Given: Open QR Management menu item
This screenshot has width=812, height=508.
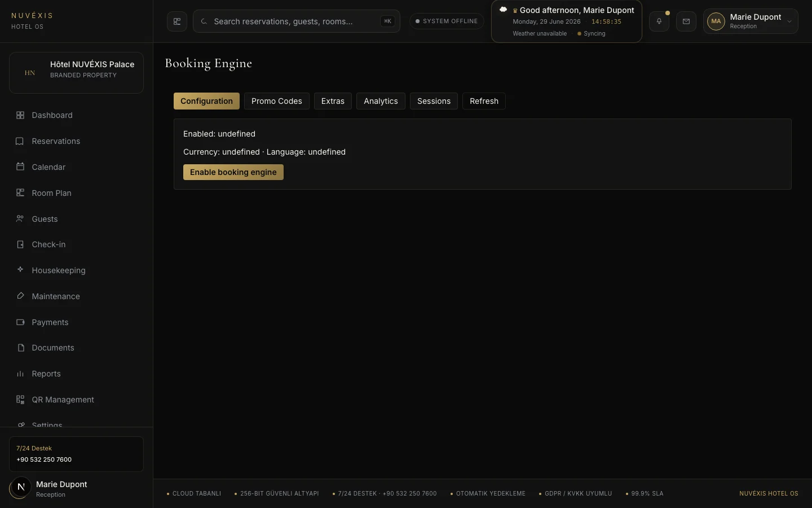Looking at the screenshot, I should 76,400.
